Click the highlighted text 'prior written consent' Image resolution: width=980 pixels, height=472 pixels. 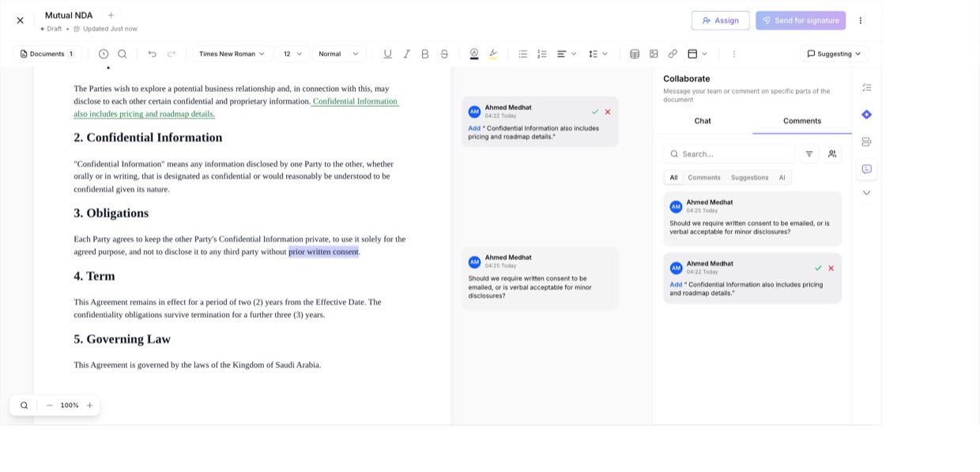click(323, 252)
